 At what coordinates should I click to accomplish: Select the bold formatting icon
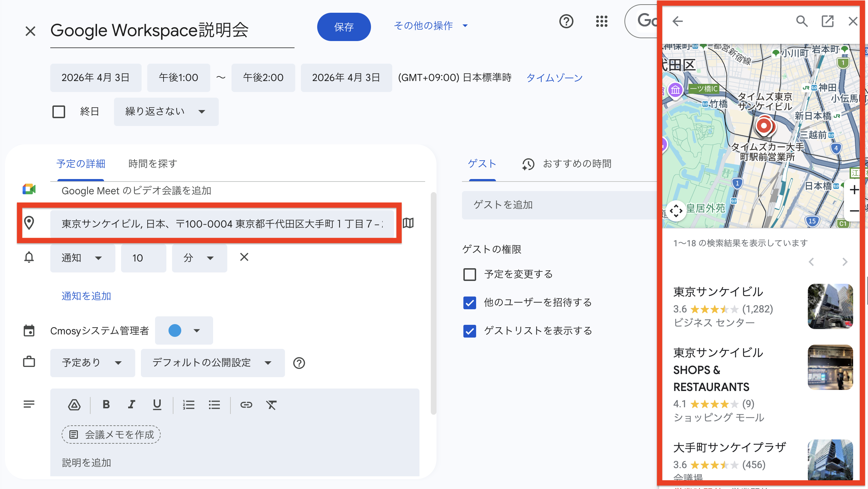106,404
